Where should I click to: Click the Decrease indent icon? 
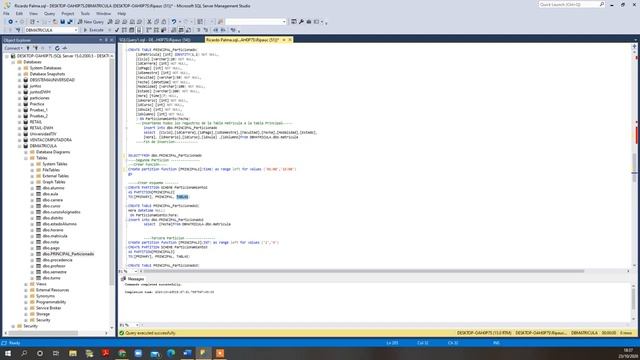[216, 30]
